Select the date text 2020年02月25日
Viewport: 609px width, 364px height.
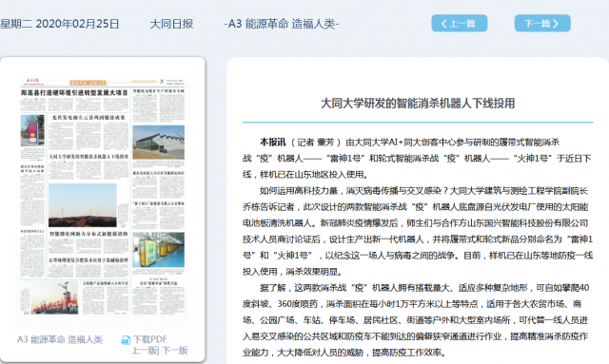point(77,24)
